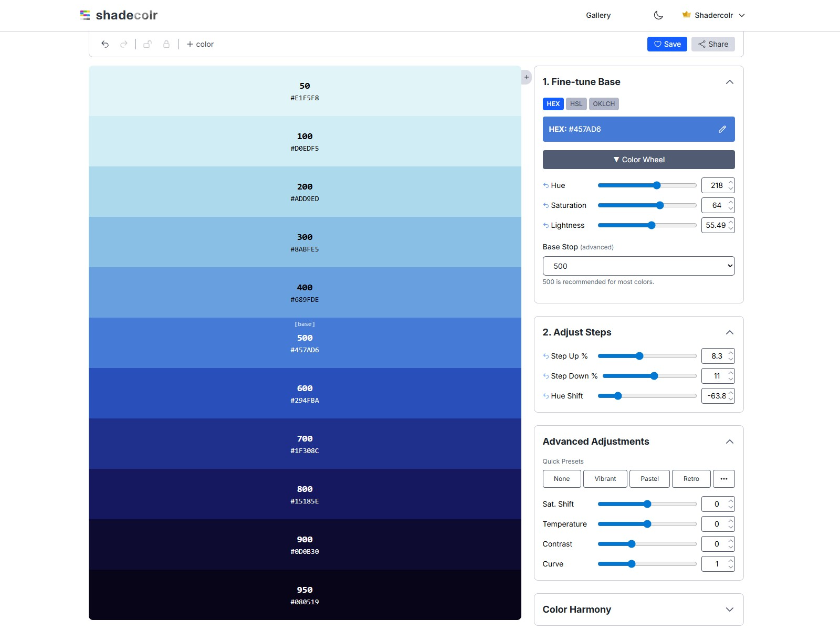Select the 400 shade swatch #689FDE

coord(305,292)
